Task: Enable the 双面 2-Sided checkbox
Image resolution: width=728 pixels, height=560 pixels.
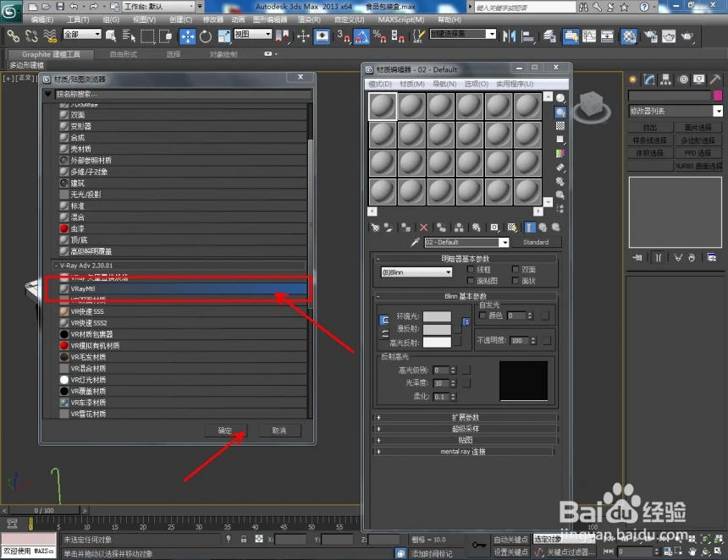Action: point(515,269)
